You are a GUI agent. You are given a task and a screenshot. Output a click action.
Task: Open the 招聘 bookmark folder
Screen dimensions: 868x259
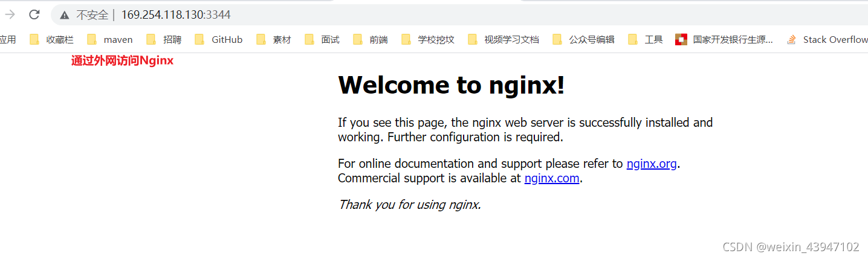click(x=164, y=40)
